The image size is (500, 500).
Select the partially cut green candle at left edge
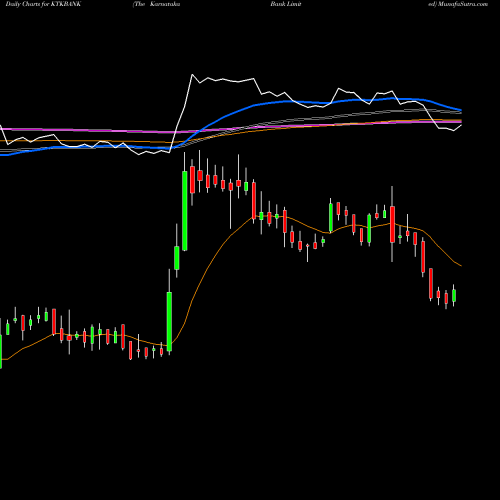coord(1,352)
